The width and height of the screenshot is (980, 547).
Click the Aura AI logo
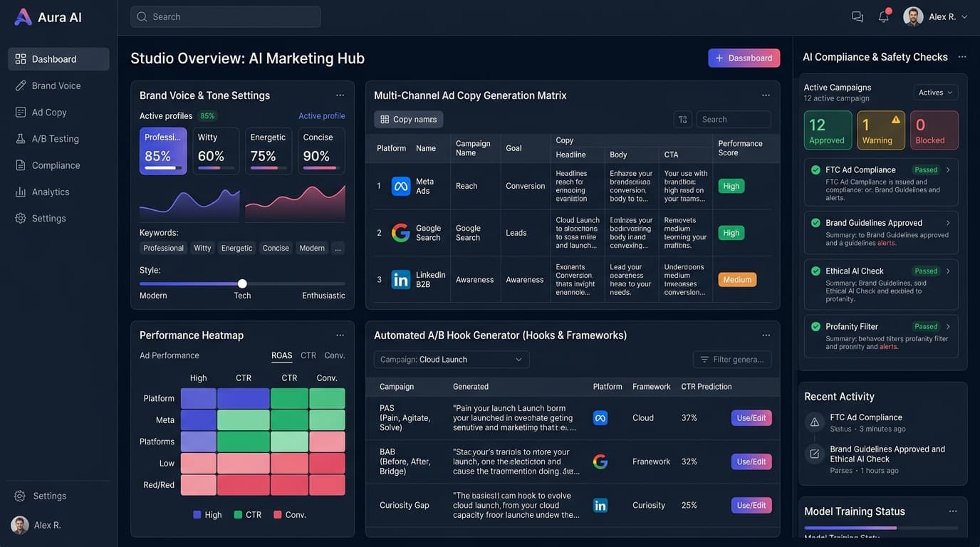tap(48, 17)
